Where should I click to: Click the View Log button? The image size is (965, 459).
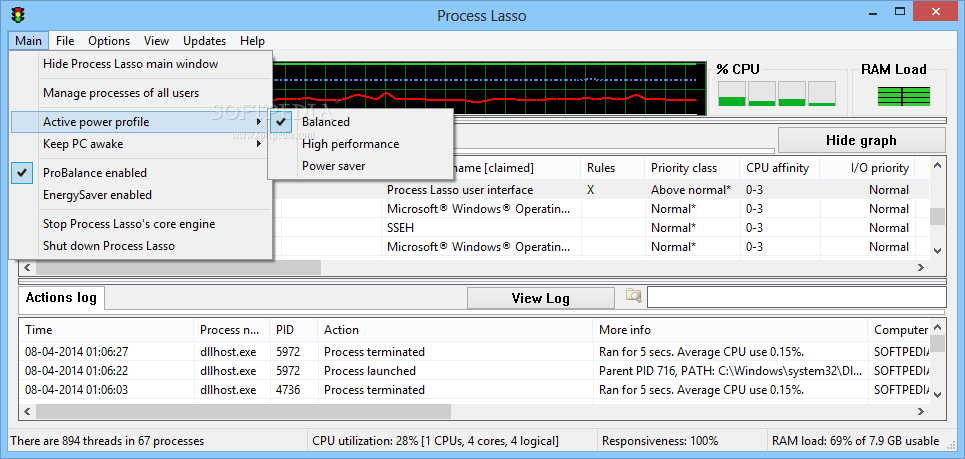click(x=540, y=298)
